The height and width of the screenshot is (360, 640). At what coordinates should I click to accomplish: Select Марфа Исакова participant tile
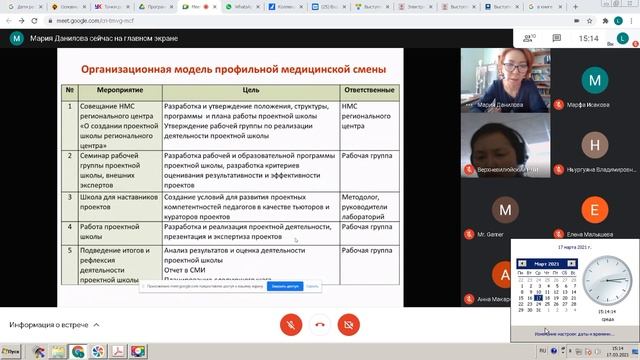(x=595, y=80)
